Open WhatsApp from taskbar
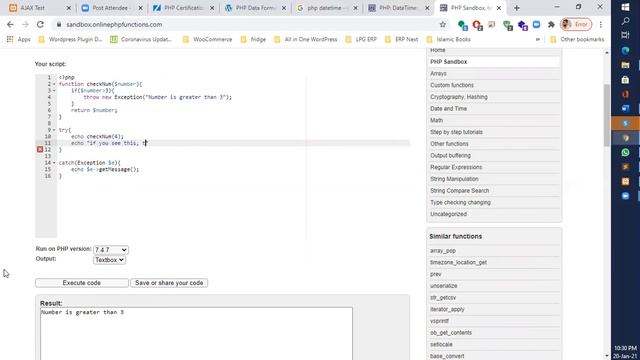The image size is (640, 360). tap(625, 152)
